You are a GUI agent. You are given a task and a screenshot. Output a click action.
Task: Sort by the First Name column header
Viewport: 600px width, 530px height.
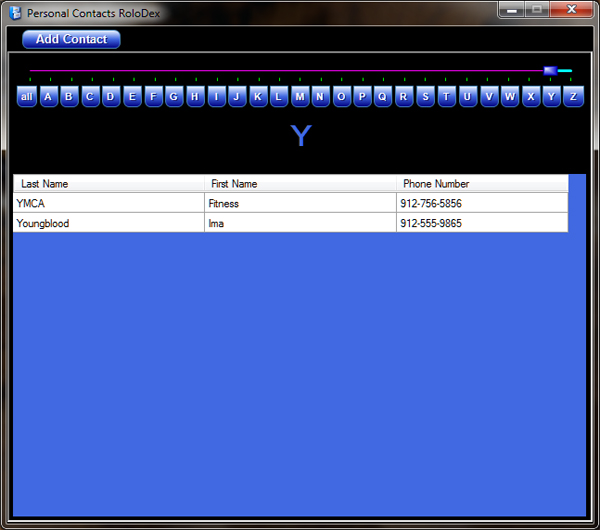[300, 184]
